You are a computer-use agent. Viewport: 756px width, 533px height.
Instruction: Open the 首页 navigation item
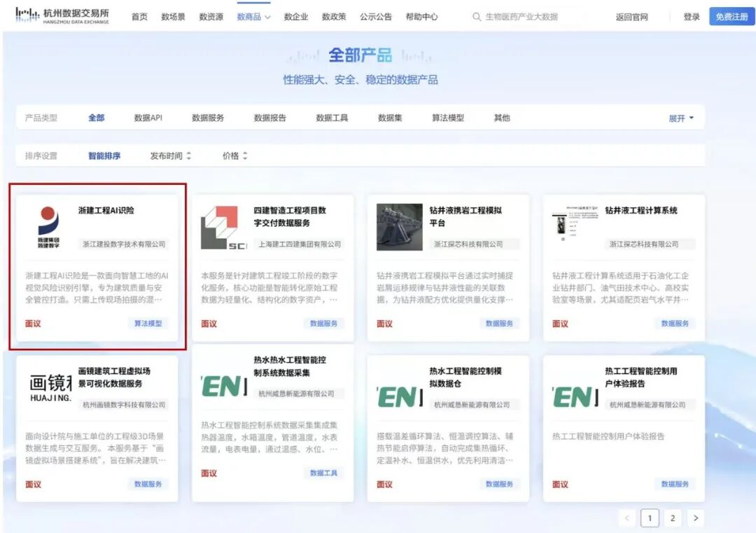tap(139, 17)
